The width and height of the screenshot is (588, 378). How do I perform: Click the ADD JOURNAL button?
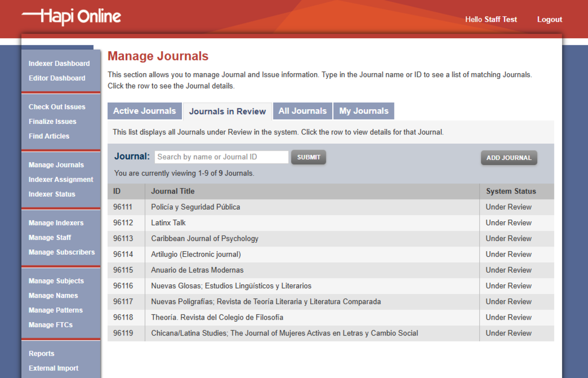click(509, 157)
